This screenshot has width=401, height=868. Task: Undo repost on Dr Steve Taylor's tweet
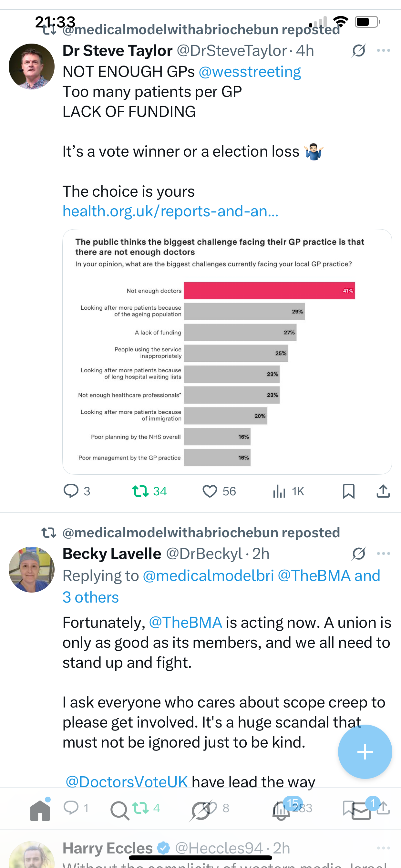(x=140, y=491)
